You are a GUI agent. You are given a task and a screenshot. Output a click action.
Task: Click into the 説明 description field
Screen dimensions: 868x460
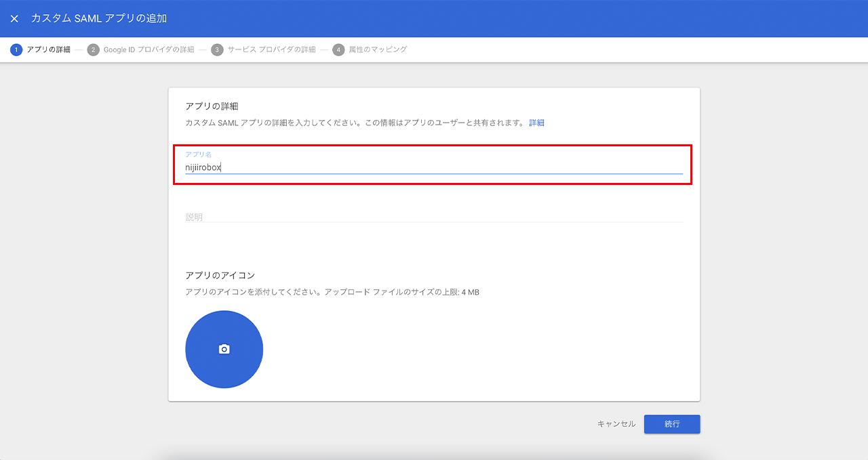coord(434,217)
